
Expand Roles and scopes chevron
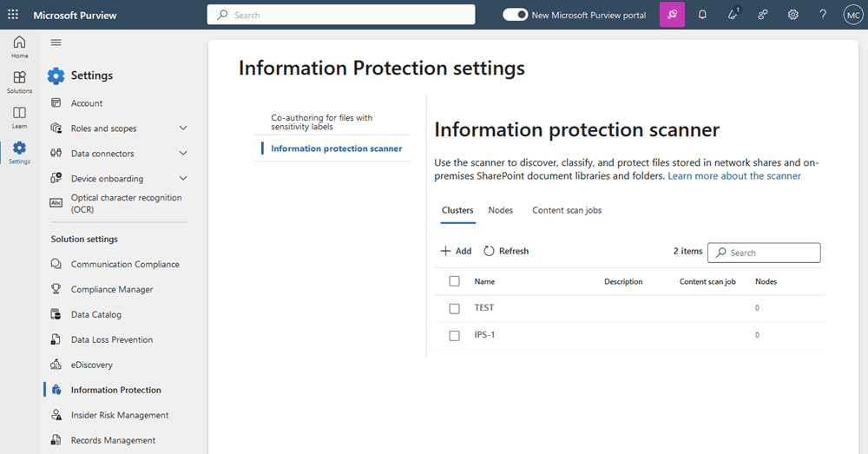(x=182, y=128)
